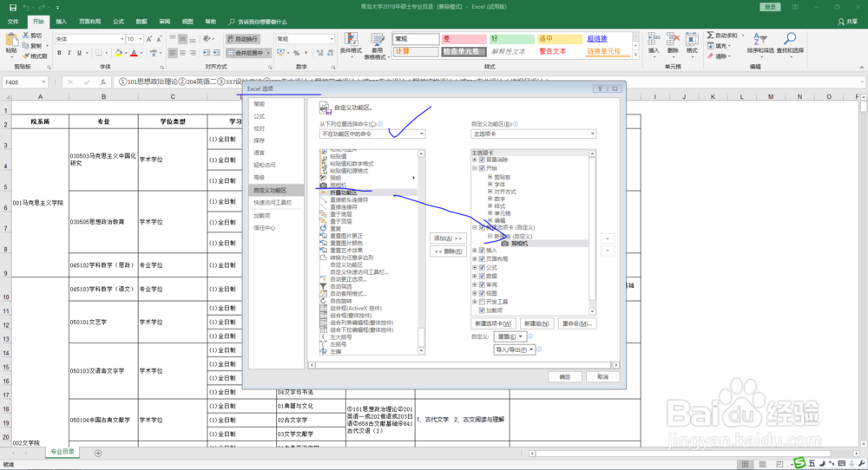Expand the 字体 group node in tree
Image resolution: width=868 pixels, height=470 pixels.
point(490,185)
